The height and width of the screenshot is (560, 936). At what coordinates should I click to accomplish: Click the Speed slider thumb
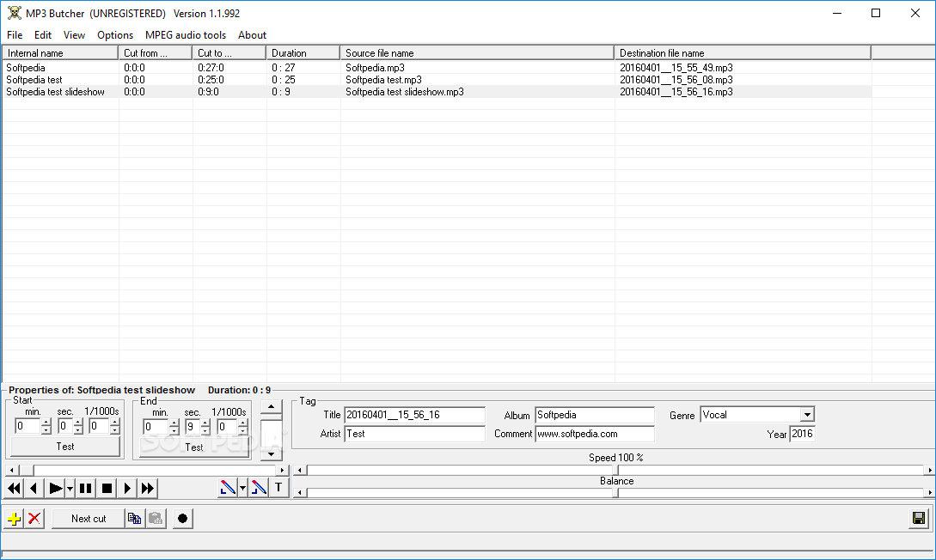(x=615, y=470)
